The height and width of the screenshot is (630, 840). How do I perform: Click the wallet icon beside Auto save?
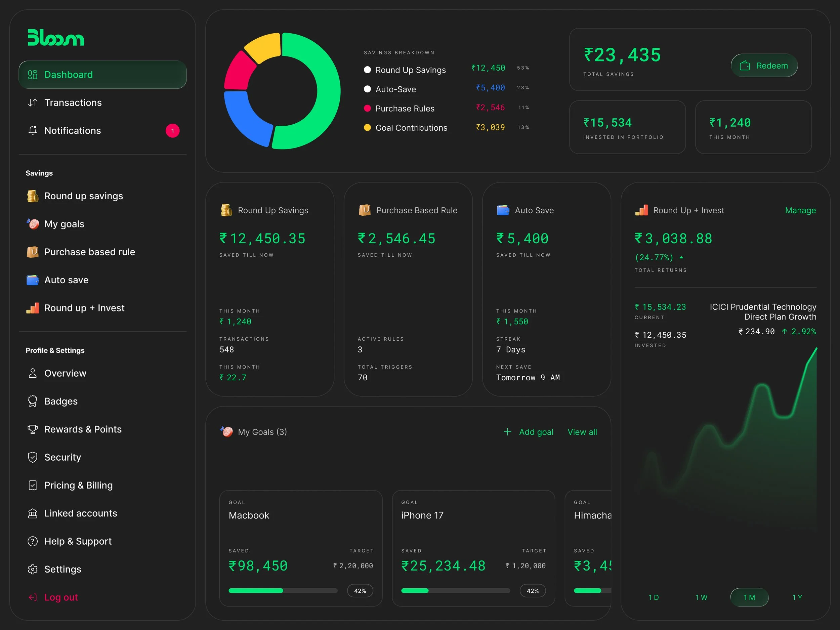click(x=33, y=280)
